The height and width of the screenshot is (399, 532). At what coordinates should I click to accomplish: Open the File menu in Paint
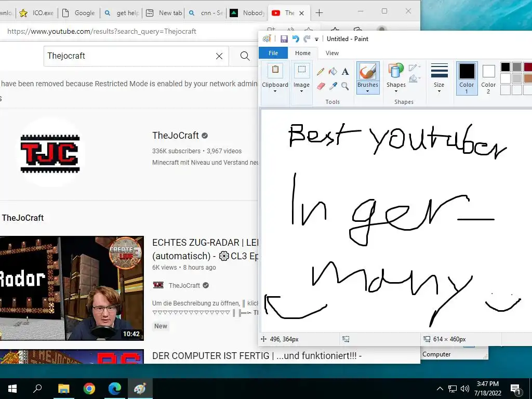click(273, 53)
